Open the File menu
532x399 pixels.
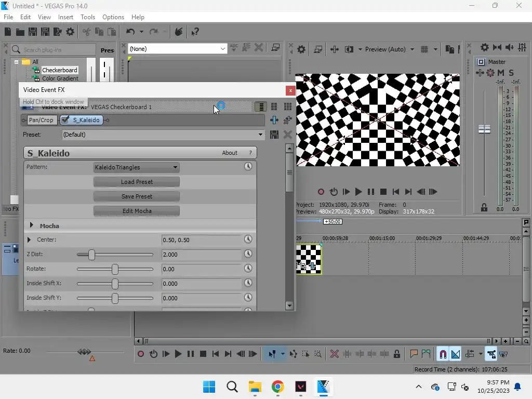(8, 17)
